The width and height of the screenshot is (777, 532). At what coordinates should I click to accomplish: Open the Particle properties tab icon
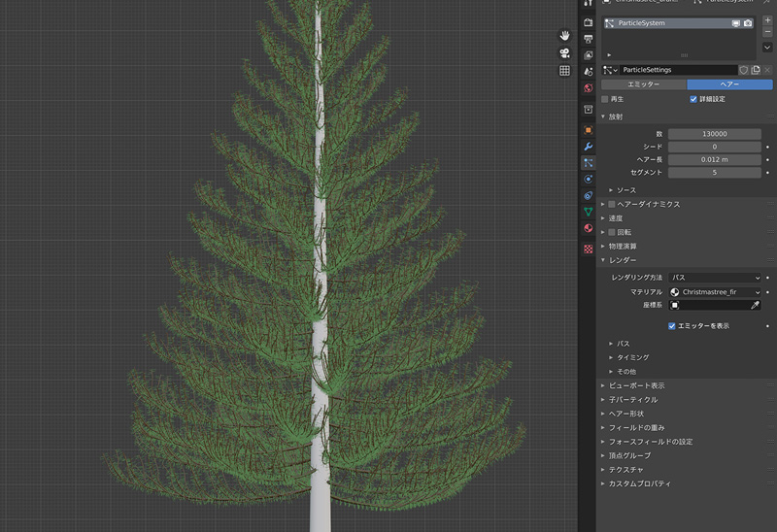point(588,162)
